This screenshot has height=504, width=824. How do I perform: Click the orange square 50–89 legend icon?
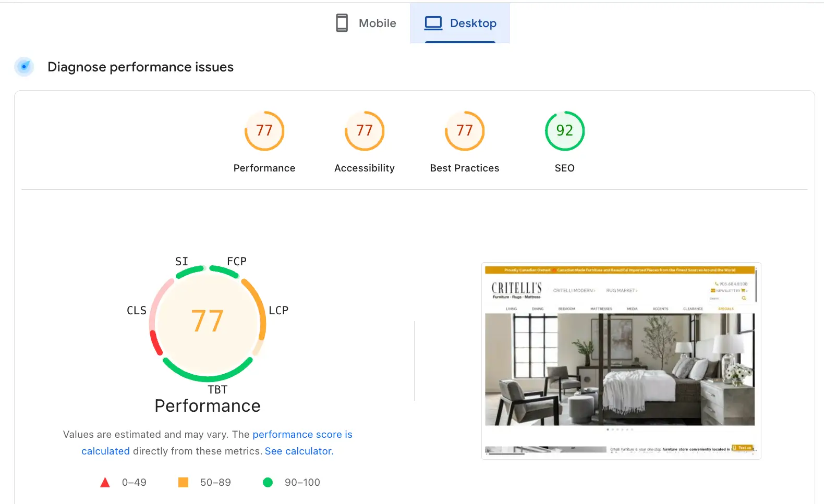[183, 483]
